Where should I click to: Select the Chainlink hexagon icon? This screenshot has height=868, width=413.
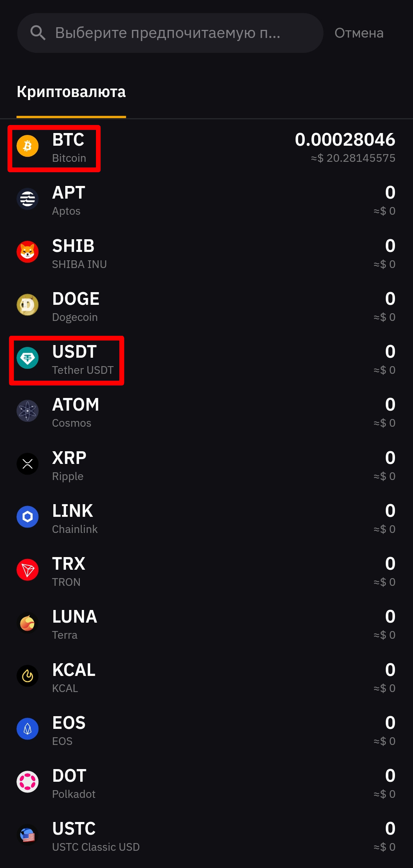tap(28, 517)
